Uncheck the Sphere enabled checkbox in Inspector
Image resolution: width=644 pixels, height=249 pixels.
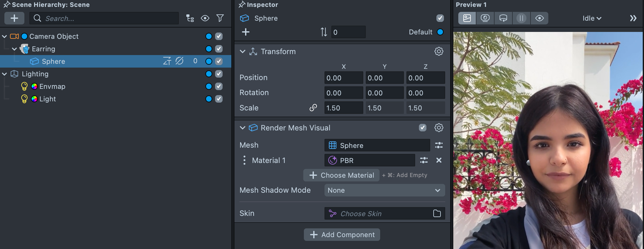click(x=440, y=18)
